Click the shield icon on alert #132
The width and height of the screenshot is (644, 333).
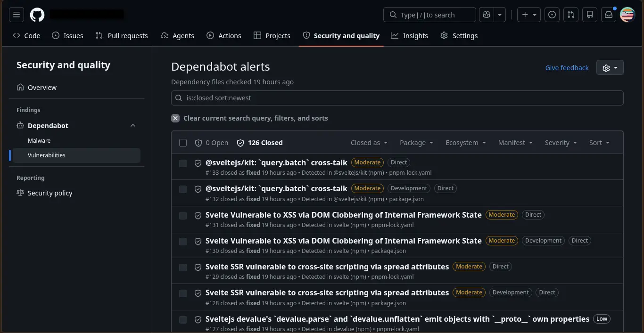tap(198, 189)
